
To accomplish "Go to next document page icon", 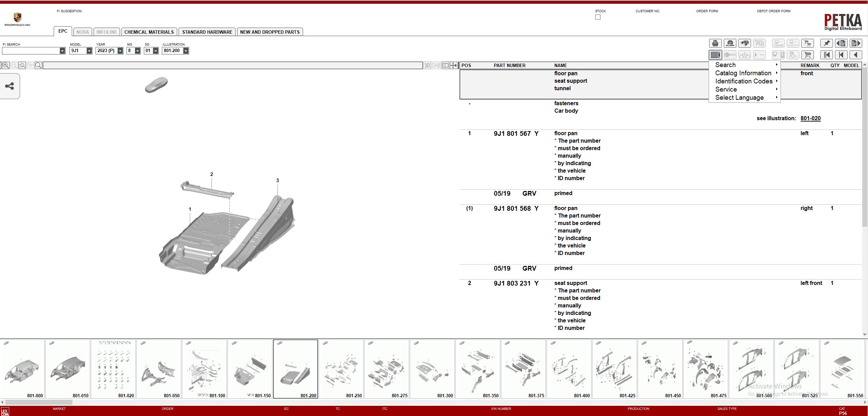I will pyautogui.click(x=856, y=43).
